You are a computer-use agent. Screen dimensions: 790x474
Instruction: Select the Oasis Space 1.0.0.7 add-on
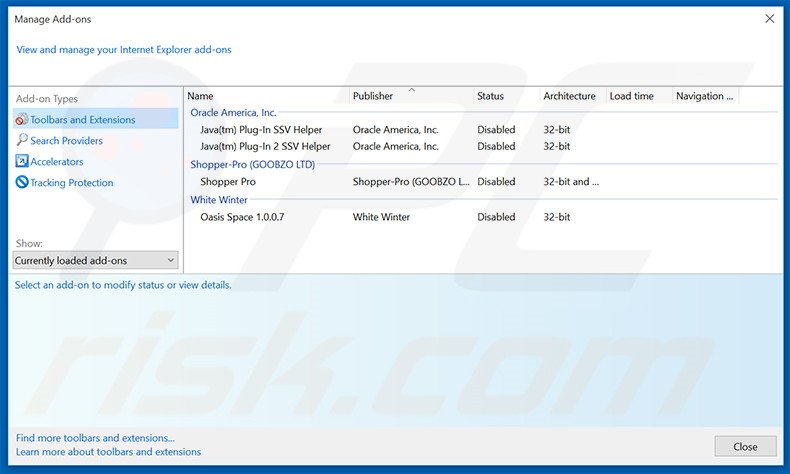[x=242, y=217]
